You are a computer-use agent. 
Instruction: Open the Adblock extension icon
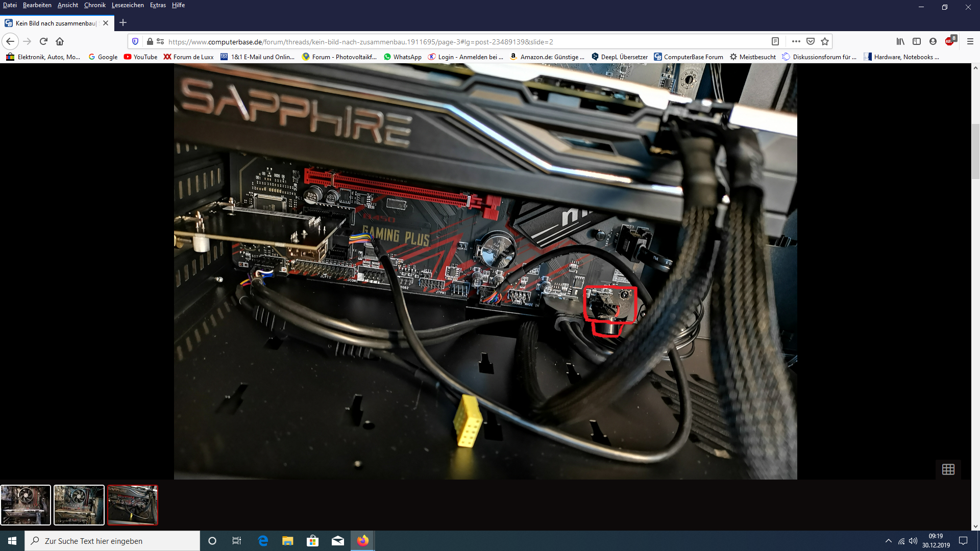950,41
